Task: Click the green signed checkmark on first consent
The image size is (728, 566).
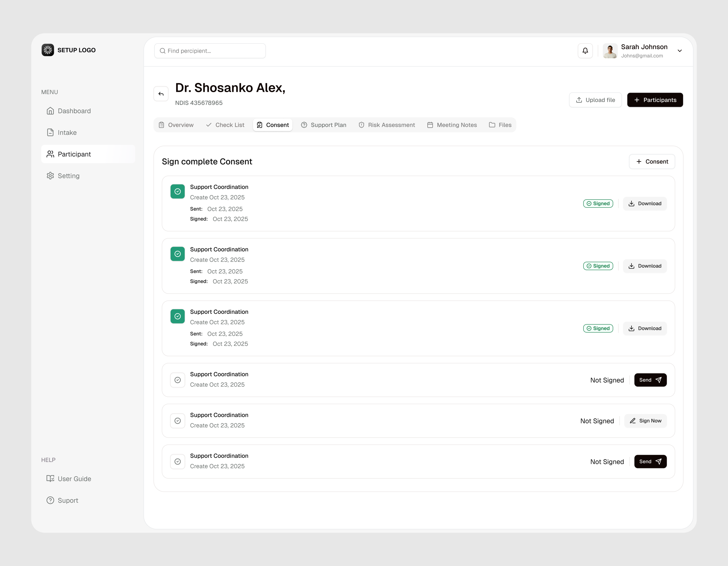Action: point(177,191)
